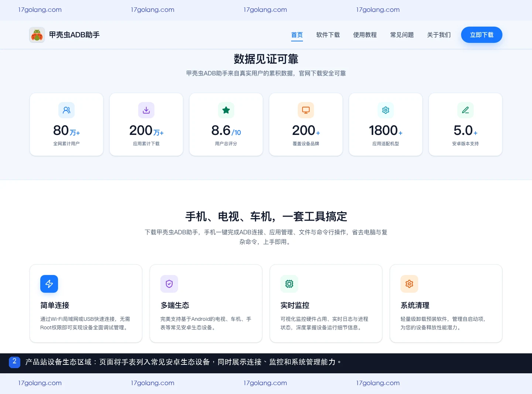Click the 甲壳虫ADB助手 brand name
Screen dimensions: 532x394
point(74,35)
